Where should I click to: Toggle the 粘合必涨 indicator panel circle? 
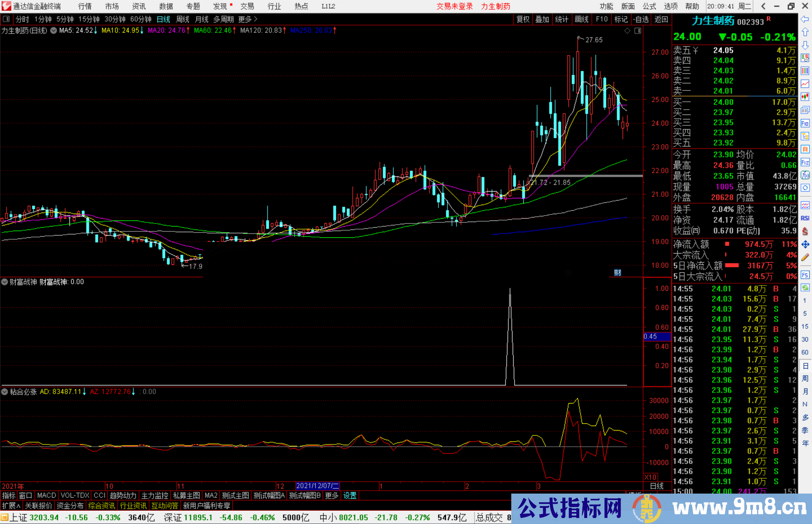pos(5,392)
